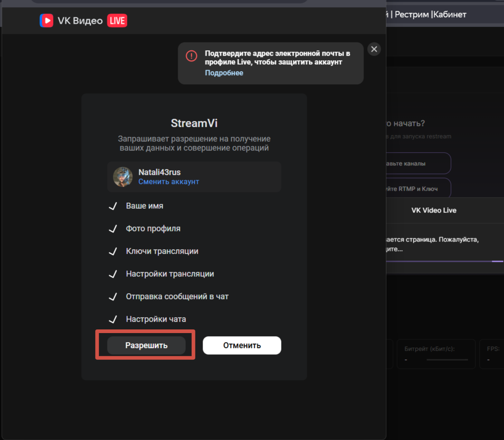Click the Ключи трансляции permission text

(x=162, y=251)
